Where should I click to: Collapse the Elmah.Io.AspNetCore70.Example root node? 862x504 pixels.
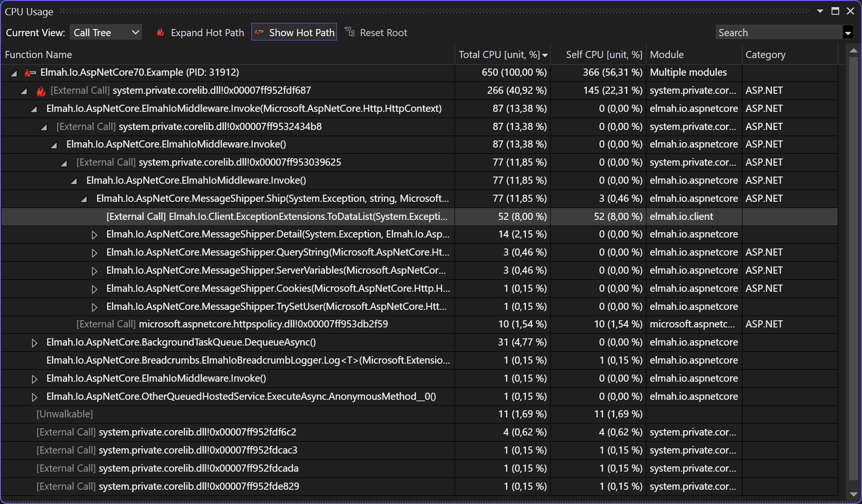coord(13,72)
